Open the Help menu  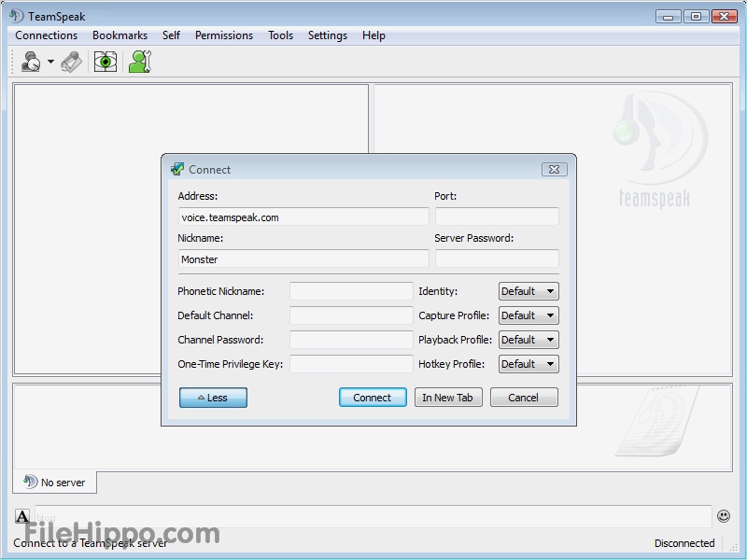tap(373, 35)
